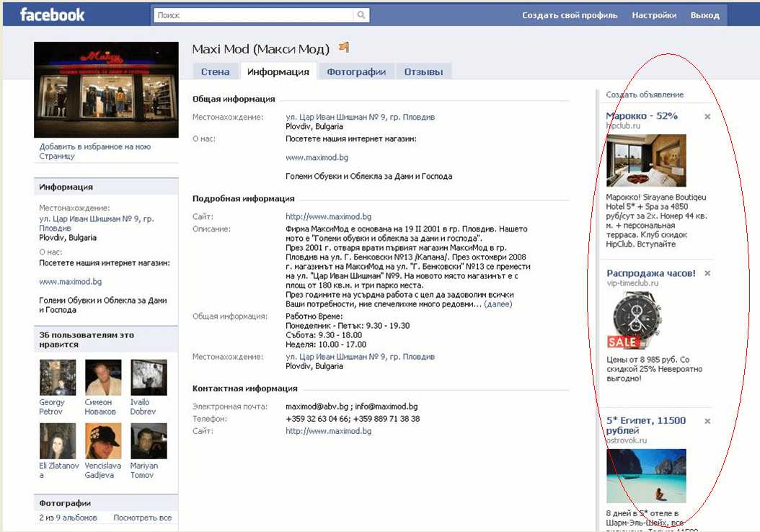Click the Maxi Mod store profile photo
The image size is (760, 532).
(106, 89)
